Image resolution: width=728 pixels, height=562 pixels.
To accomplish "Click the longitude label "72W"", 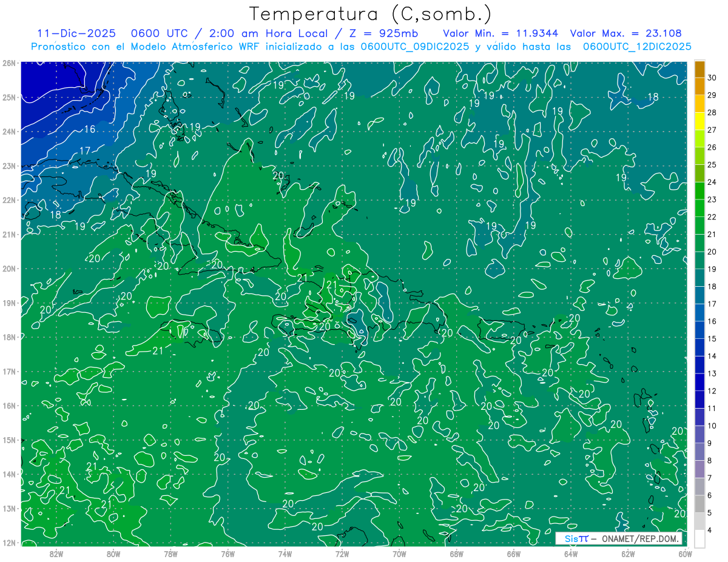I will [342, 554].
